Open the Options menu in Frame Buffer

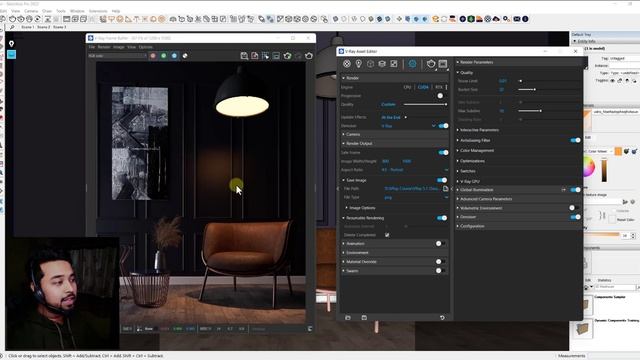[x=145, y=47]
